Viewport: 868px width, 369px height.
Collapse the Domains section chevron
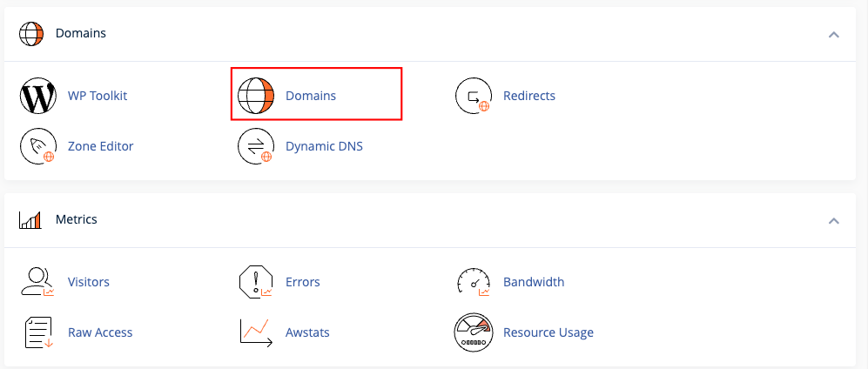point(834,34)
